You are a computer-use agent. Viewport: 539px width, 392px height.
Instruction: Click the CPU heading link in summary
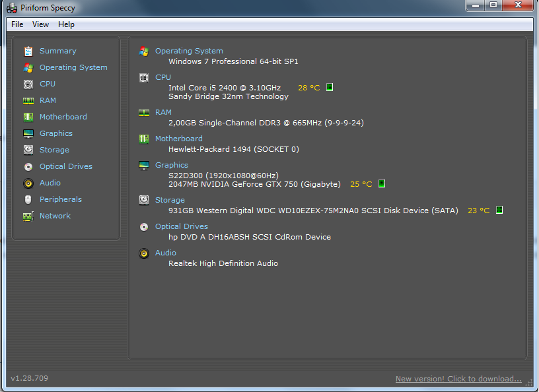163,77
